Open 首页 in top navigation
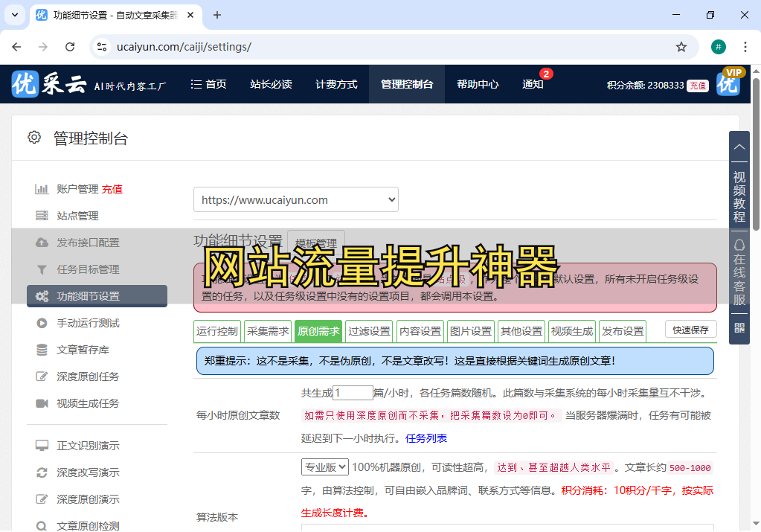Image resolution: width=761 pixels, height=532 pixels. coord(209,84)
